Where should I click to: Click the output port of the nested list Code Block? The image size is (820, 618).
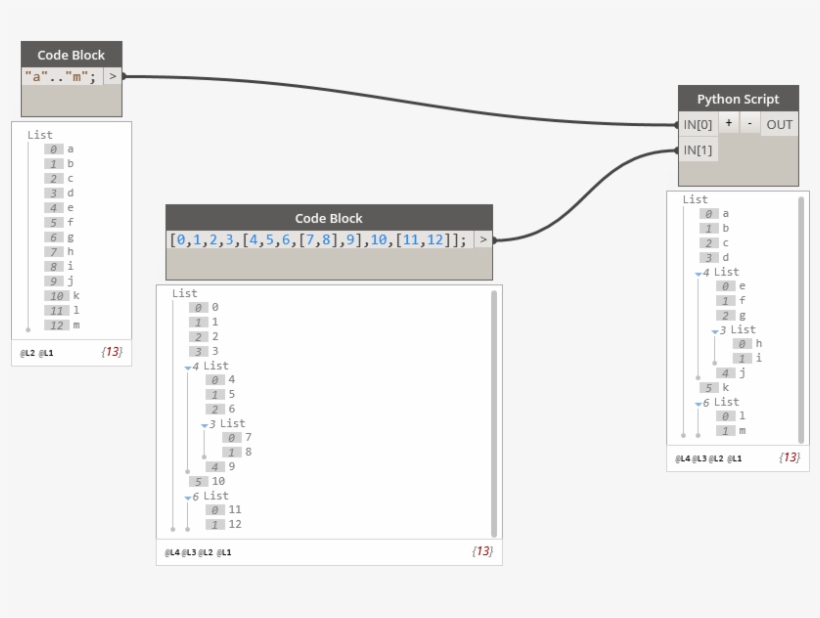(483, 239)
